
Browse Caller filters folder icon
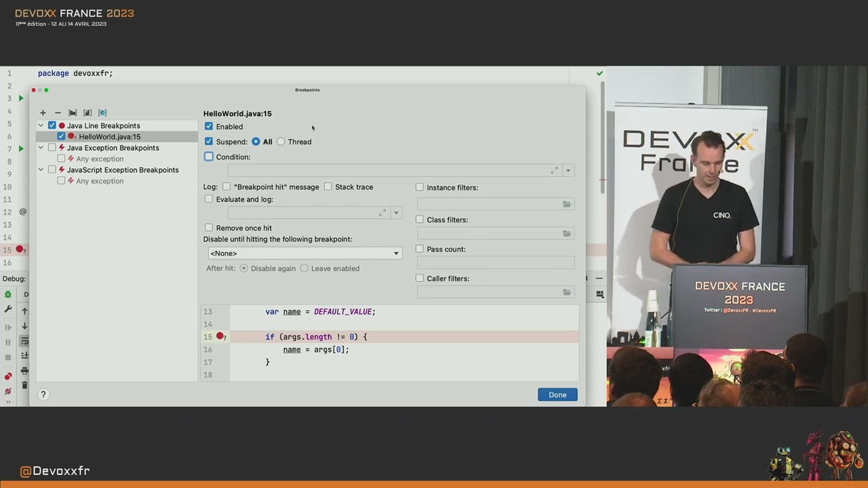click(x=567, y=292)
